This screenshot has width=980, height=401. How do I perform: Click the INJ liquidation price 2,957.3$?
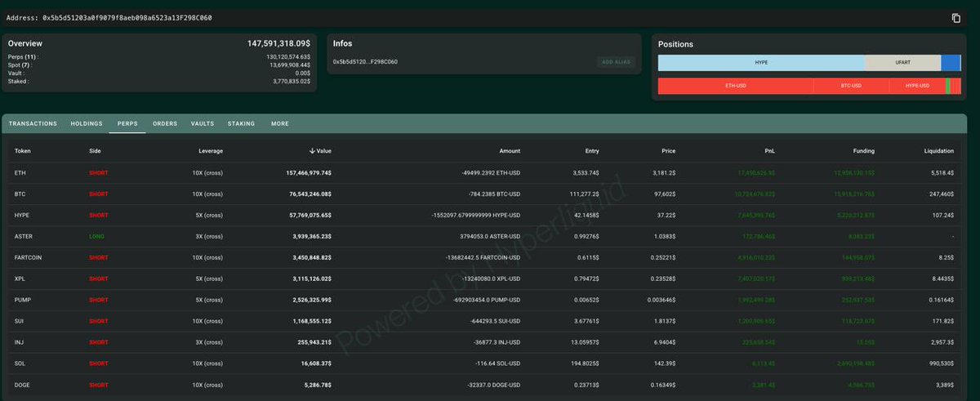coord(942,342)
